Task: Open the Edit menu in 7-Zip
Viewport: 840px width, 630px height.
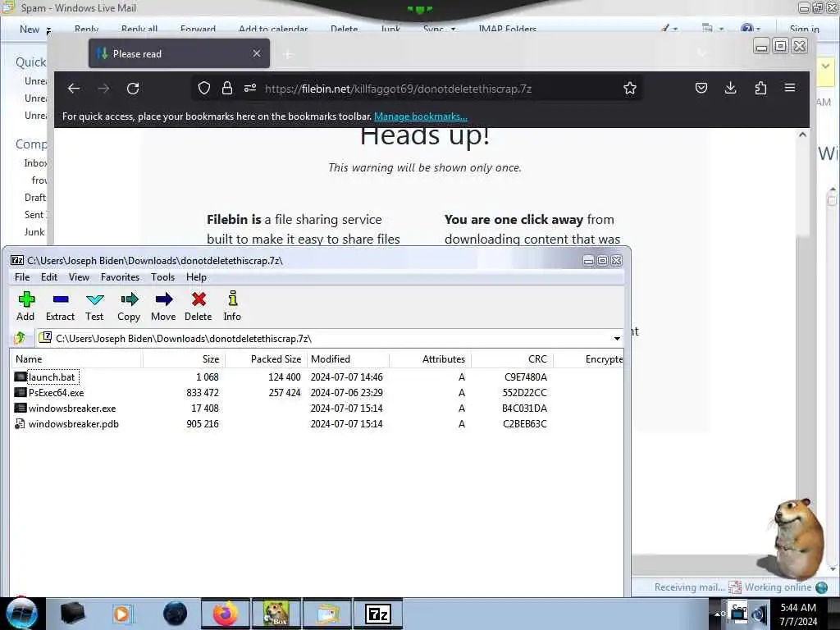Action: 48,277
